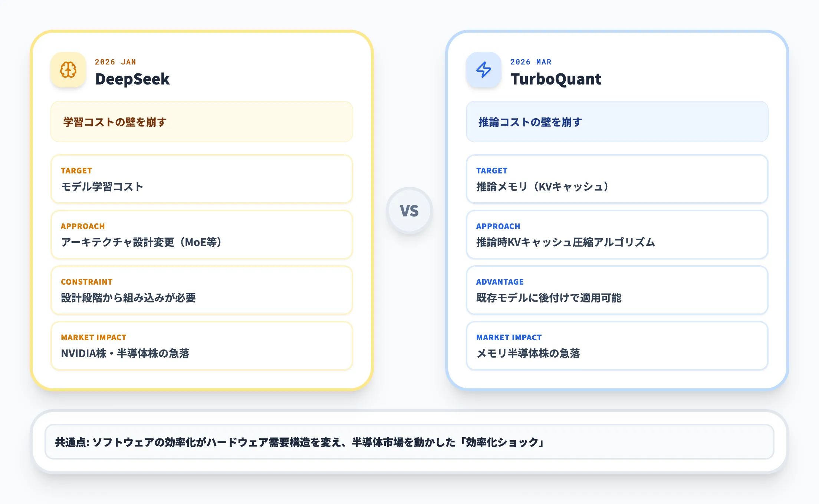Click the 2026 JAN date label

coord(115,62)
